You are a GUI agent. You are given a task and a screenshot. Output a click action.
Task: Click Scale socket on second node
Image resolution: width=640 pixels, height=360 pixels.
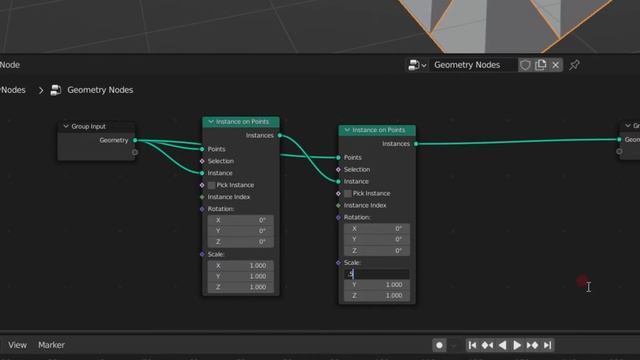tap(338, 262)
